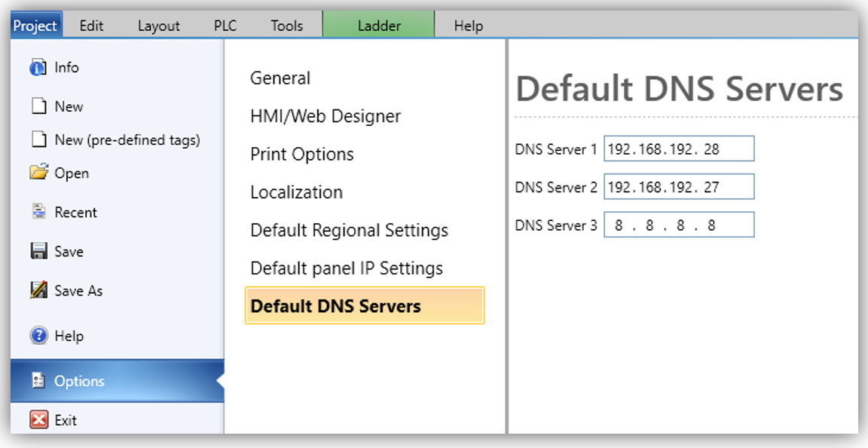868x448 pixels.
Task: Click the DNS Server 2 label
Action: coord(556,187)
